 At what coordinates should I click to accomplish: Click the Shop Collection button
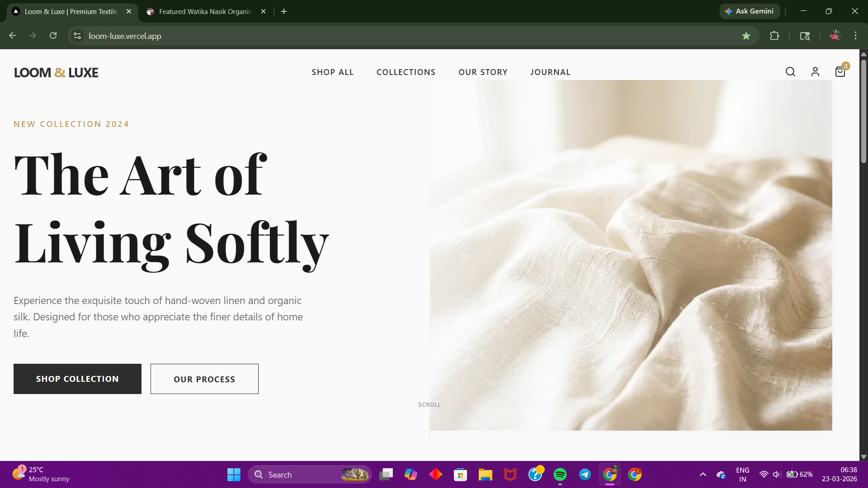point(77,379)
